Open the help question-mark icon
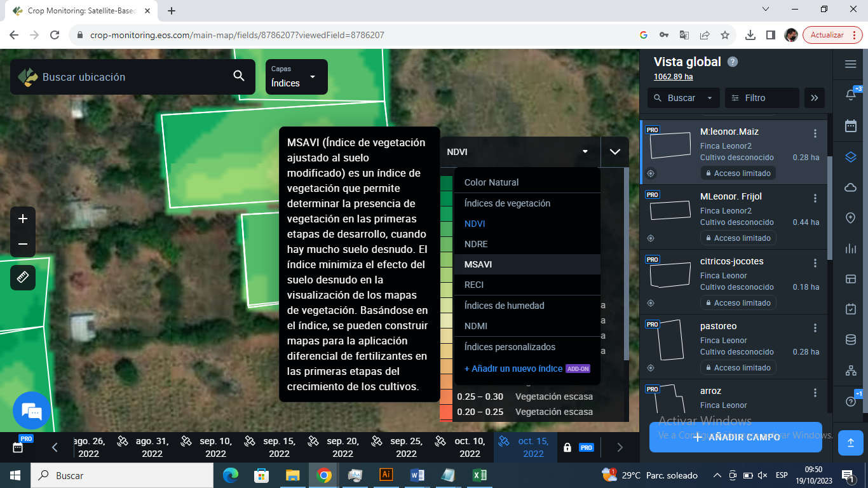The width and height of the screenshot is (868, 488). click(x=850, y=401)
